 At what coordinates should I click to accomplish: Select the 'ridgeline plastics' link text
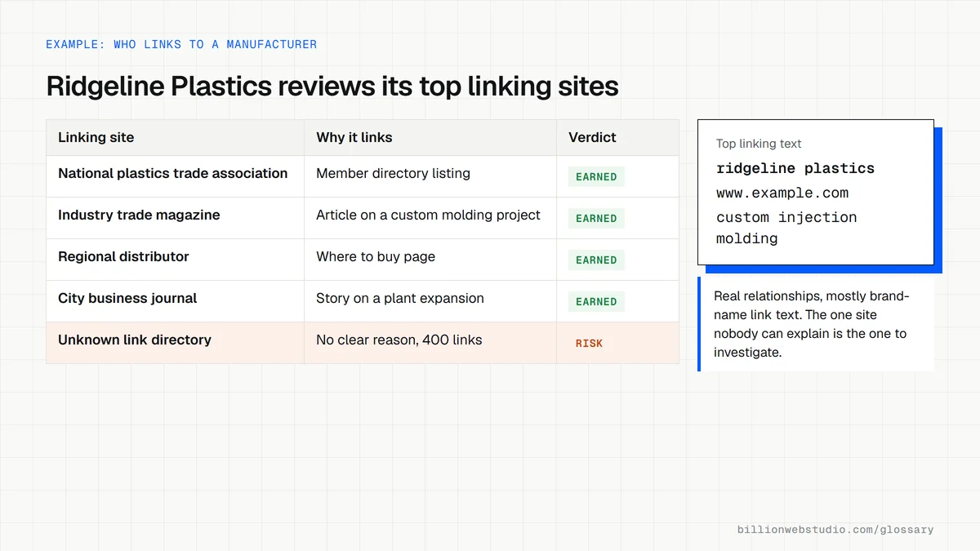click(x=795, y=168)
